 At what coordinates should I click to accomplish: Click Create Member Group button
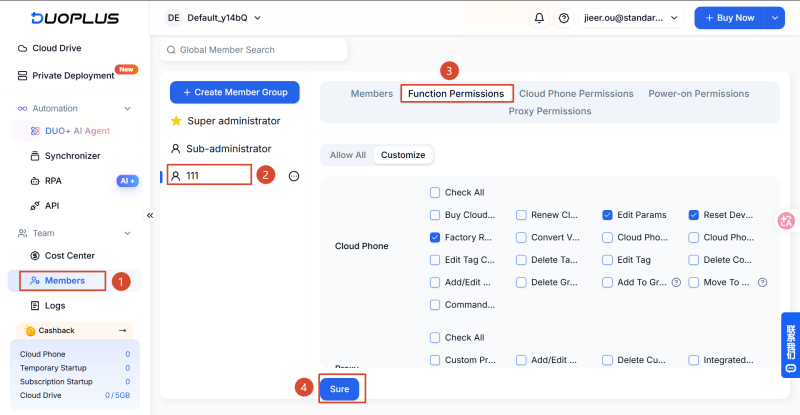point(235,92)
